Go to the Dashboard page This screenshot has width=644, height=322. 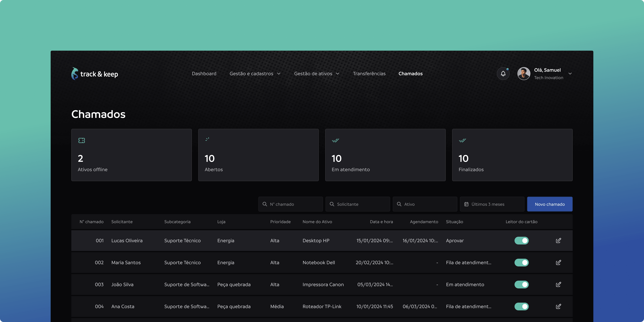pyautogui.click(x=204, y=73)
